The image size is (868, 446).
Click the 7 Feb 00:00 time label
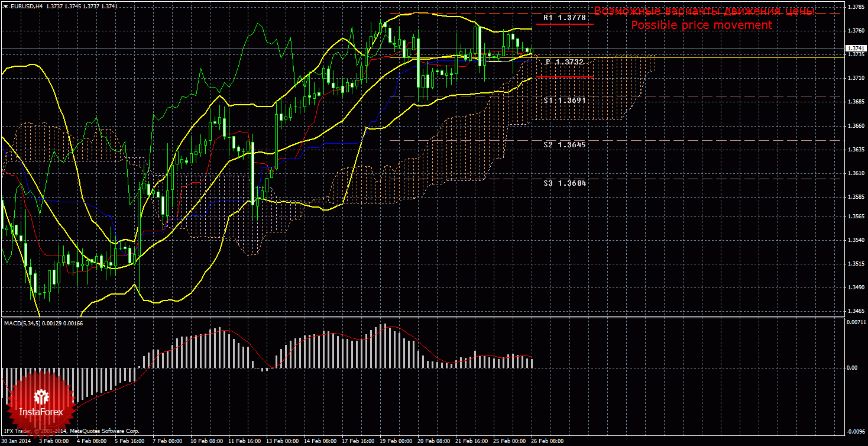pos(167,441)
